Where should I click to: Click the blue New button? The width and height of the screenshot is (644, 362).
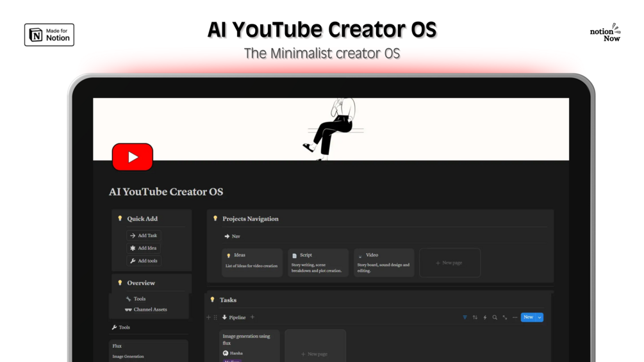click(528, 317)
